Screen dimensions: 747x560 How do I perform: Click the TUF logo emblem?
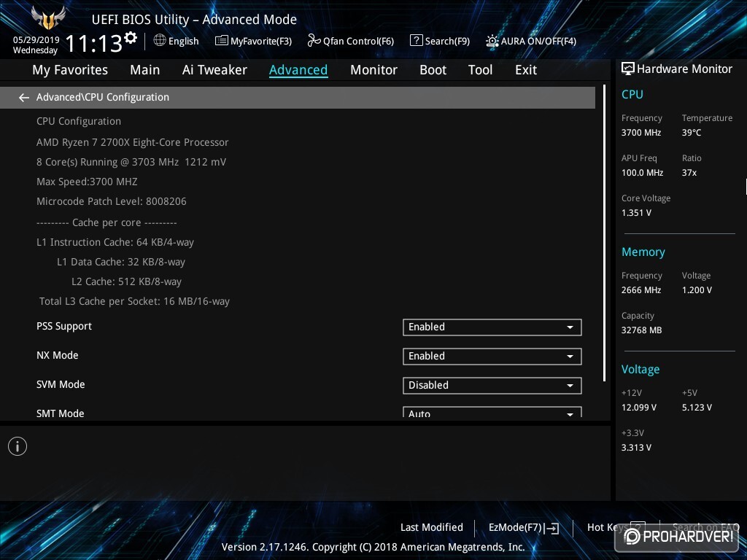[x=48, y=18]
